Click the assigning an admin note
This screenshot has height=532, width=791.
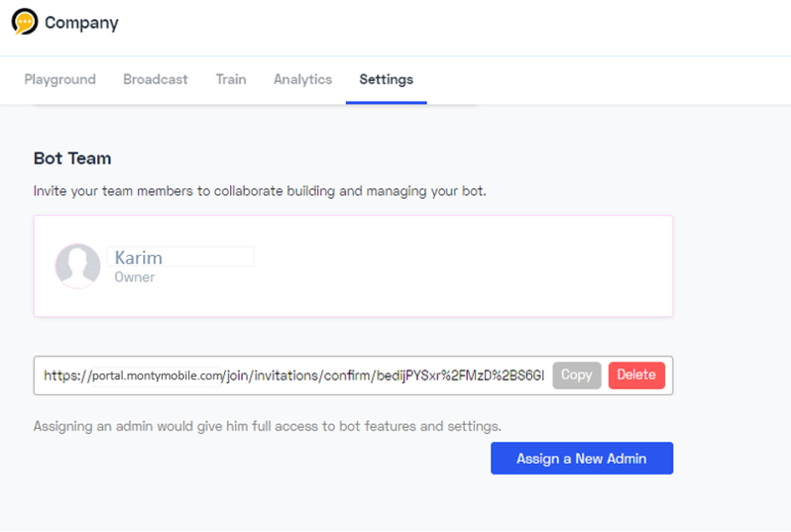point(268,426)
